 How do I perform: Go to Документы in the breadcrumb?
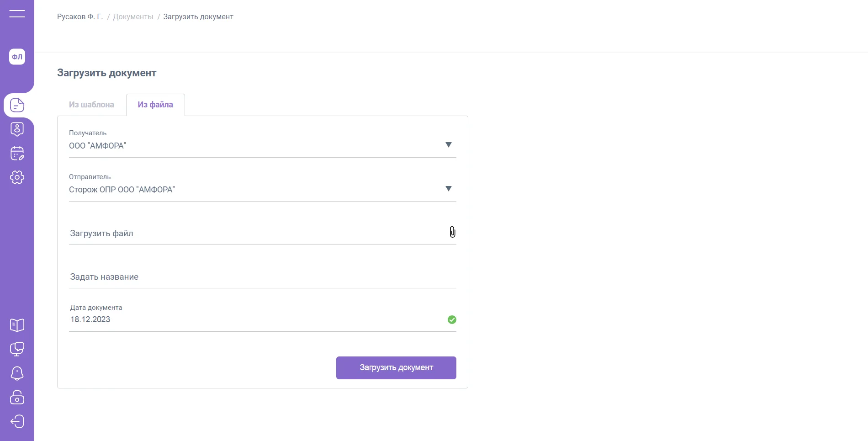(133, 17)
